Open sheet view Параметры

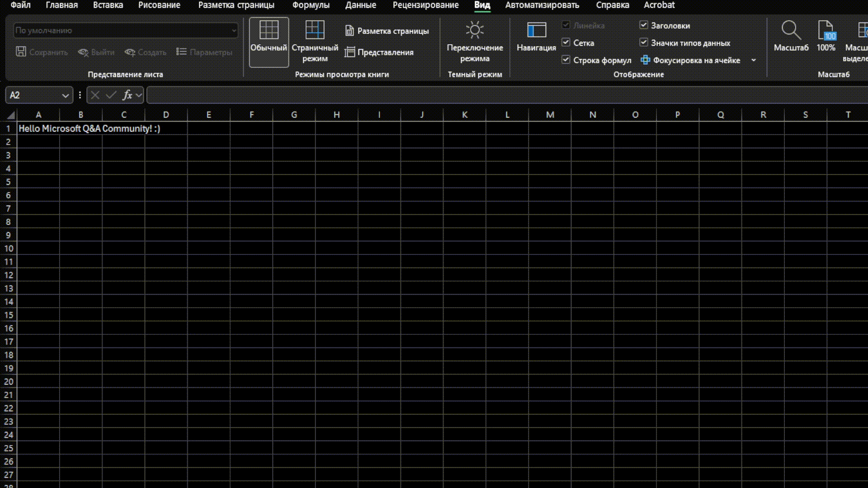tap(204, 52)
